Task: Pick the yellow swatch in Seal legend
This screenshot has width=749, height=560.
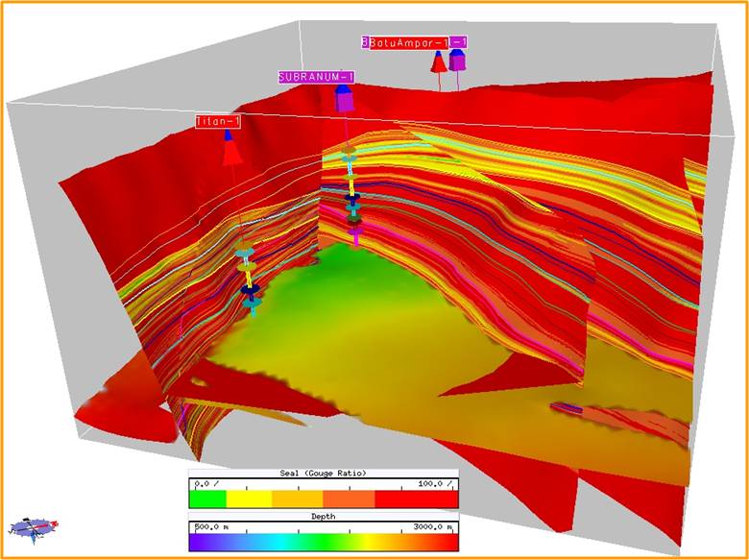Action: (248, 499)
